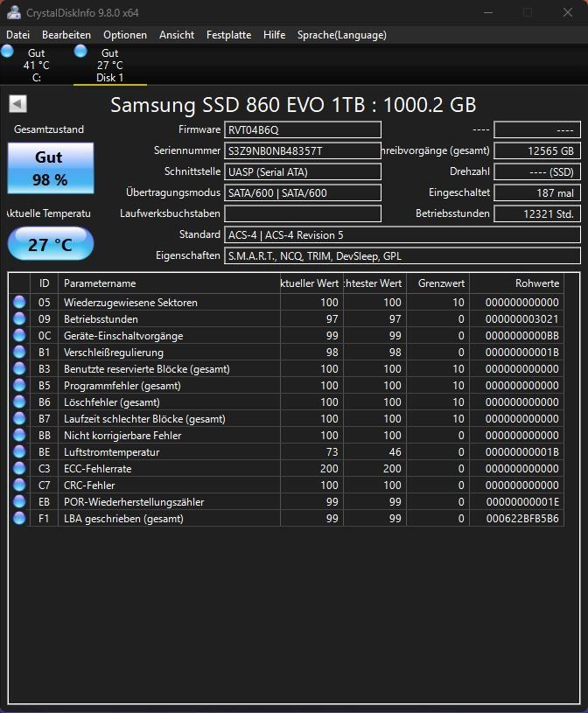Click the Drehzahl value ---- (SSD)
The image size is (588, 713).
tap(537, 171)
